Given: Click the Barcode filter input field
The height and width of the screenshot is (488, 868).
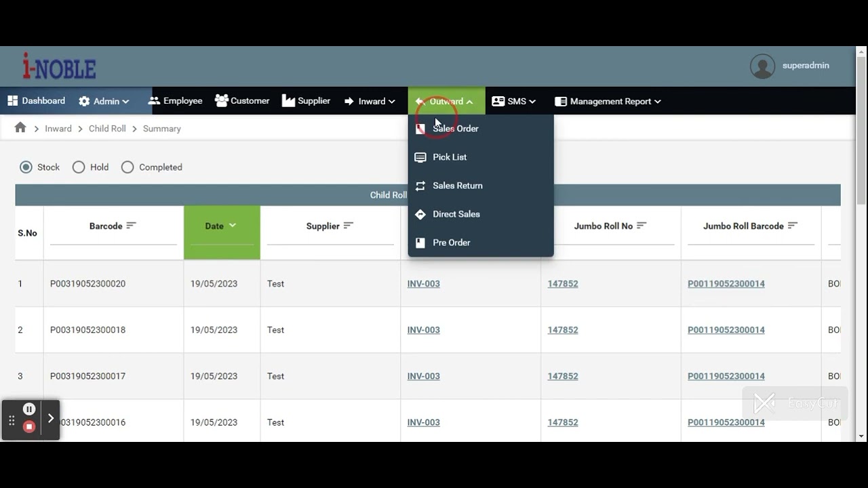Looking at the screenshot, I should click(x=113, y=239).
